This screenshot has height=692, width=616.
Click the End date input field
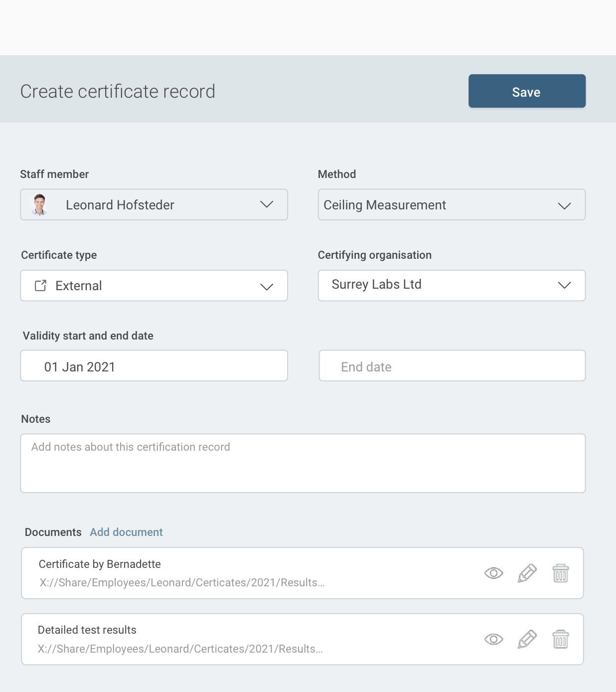[x=452, y=365]
